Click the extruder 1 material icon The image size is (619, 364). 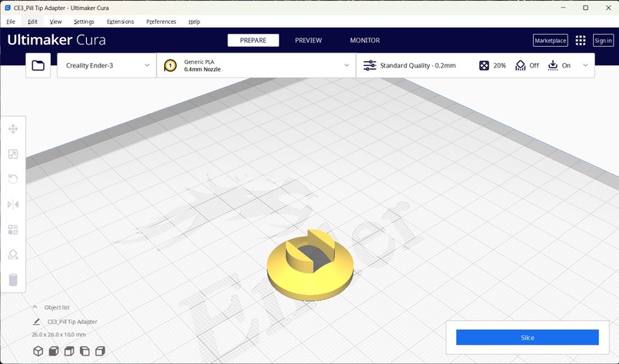[x=170, y=65]
